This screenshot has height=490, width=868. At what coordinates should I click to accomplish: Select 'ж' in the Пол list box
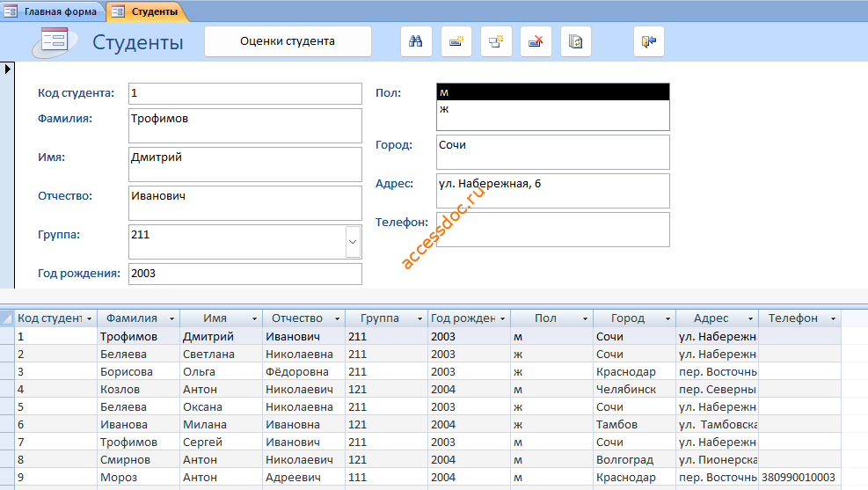(552, 109)
